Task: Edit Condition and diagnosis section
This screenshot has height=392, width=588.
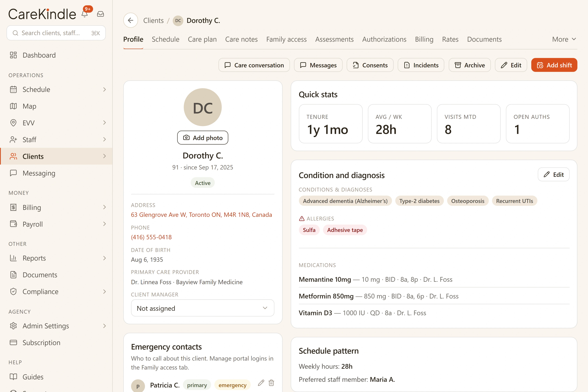Action: click(554, 175)
